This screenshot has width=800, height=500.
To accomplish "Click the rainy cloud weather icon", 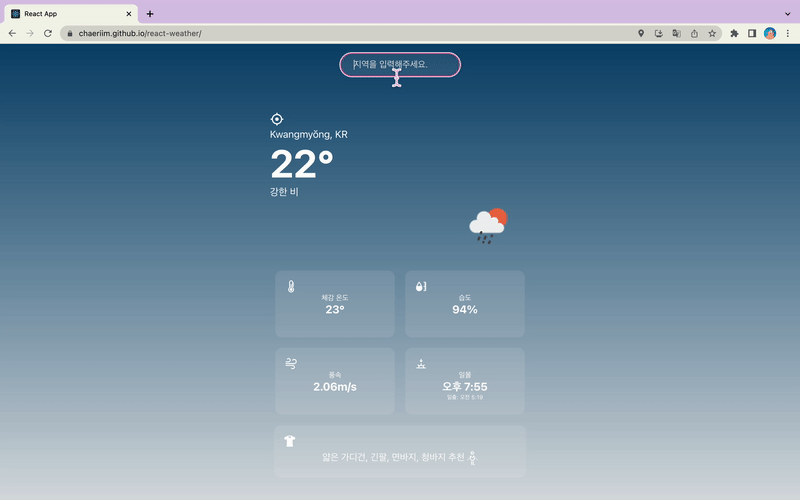I will 488,226.
